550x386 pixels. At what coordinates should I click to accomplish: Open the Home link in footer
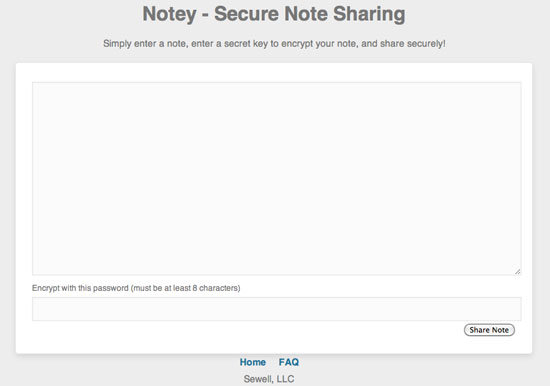[253, 362]
